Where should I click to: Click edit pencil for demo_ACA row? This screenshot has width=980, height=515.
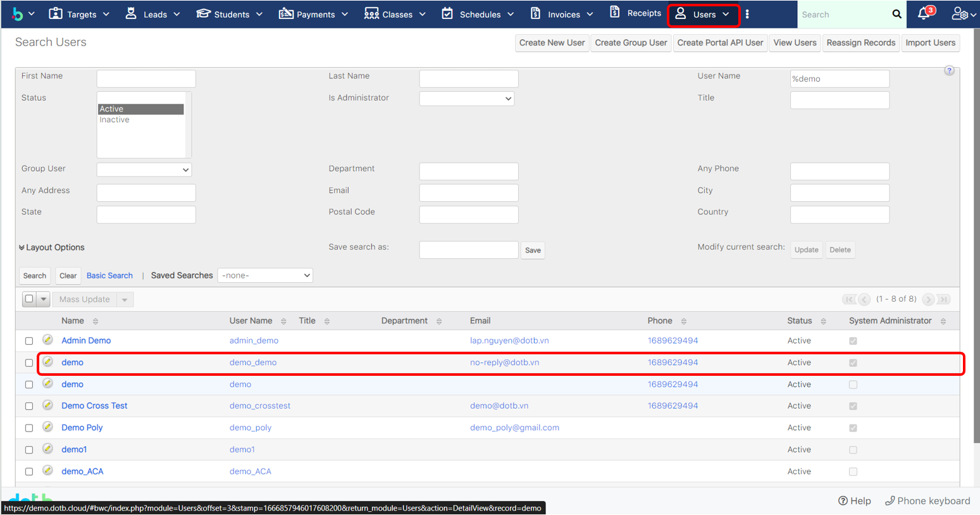point(47,470)
